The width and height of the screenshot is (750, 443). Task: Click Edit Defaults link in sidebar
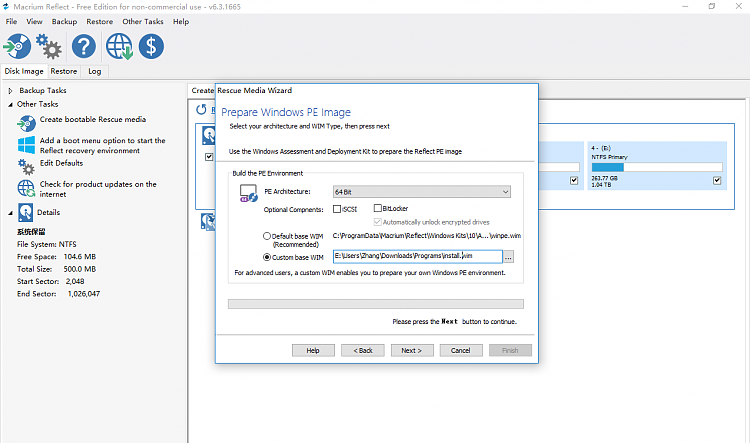click(61, 163)
